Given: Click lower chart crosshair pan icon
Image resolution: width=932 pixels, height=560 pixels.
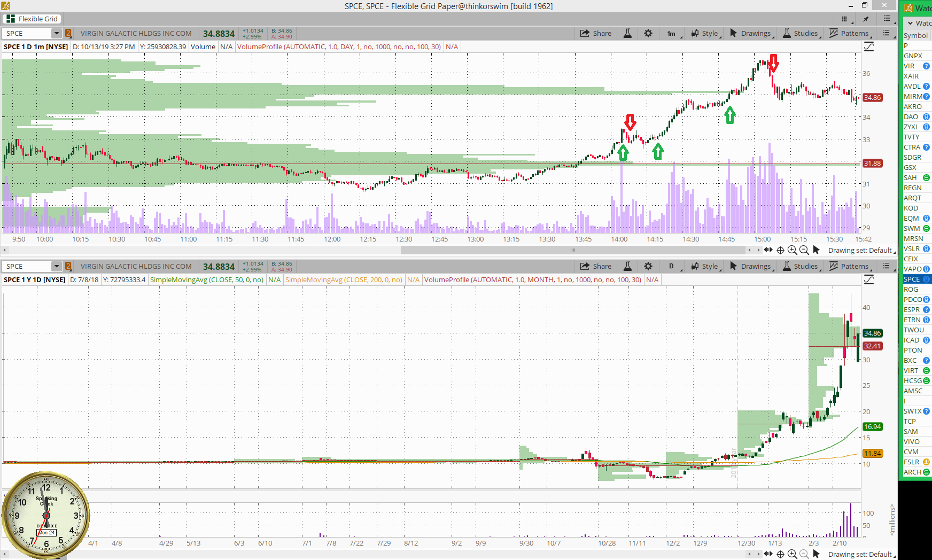Looking at the screenshot, I should tap(780, 554).
